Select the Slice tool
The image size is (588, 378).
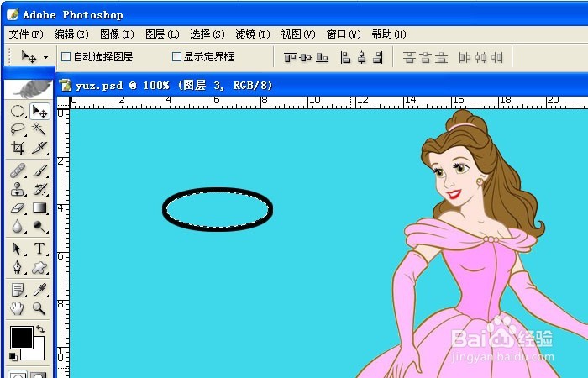tap(39, 148)
